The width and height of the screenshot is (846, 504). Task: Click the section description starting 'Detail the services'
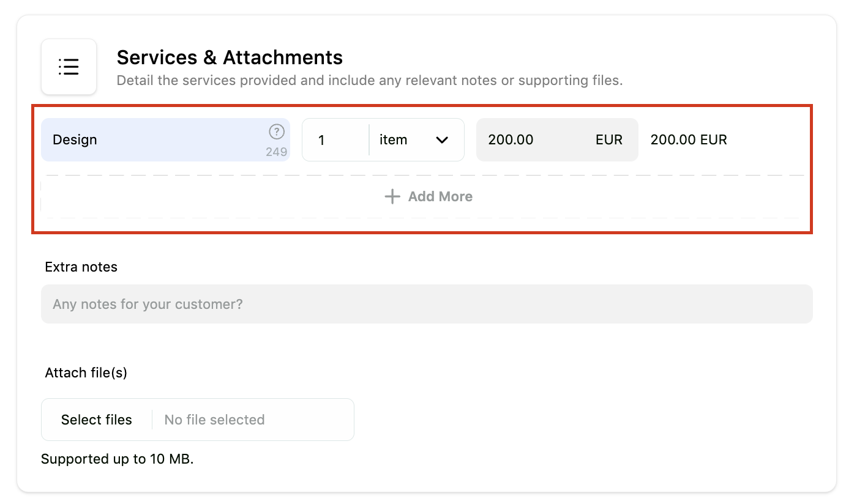pyautogui.click(x=370, y=81)
